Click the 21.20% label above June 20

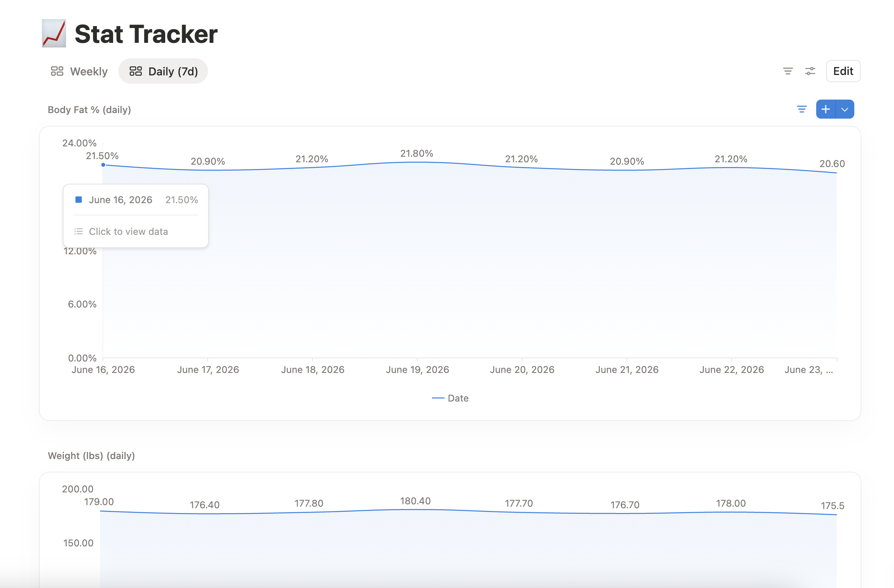coord(521,159)
